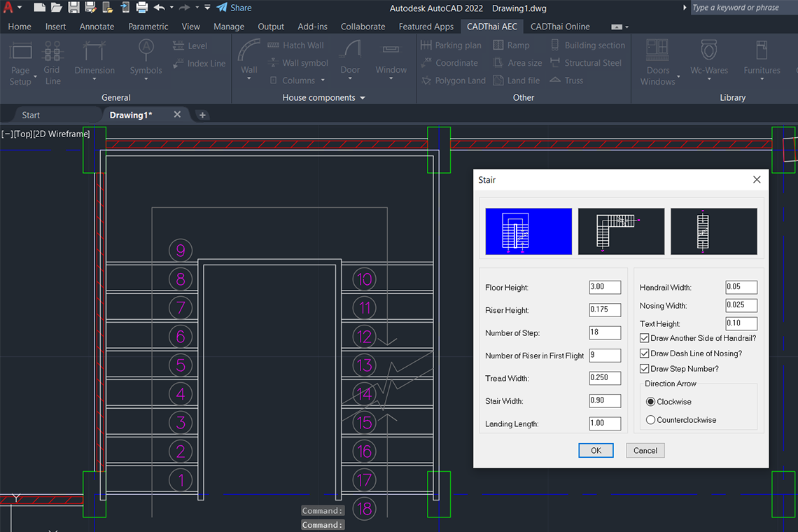The image size is (798, 532).
Task: Toggle Draw Step Number checkbox
Action: point(644,369)
